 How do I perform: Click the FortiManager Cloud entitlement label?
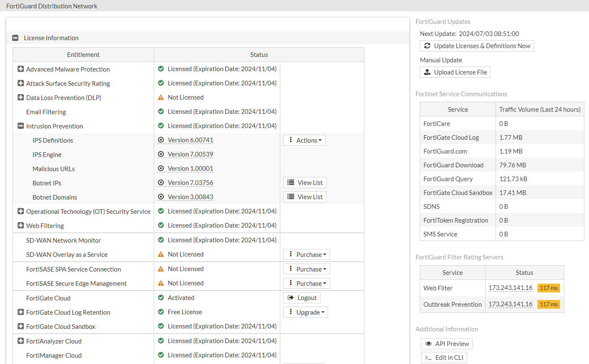pyautogui.click(x=54, y=355)
